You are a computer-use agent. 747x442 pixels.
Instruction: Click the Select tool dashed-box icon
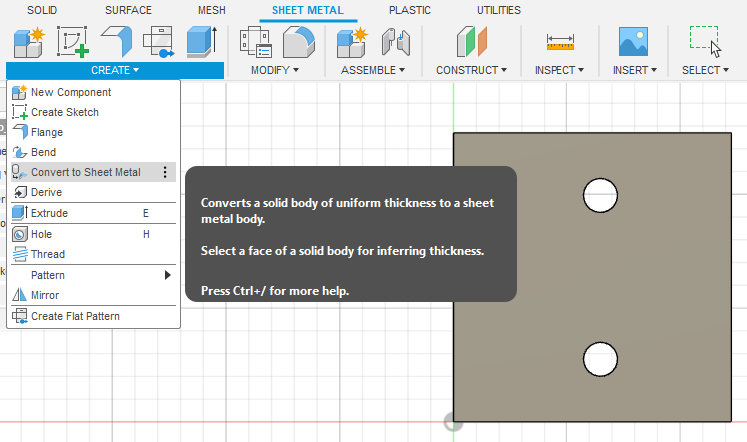pos(705,41)
